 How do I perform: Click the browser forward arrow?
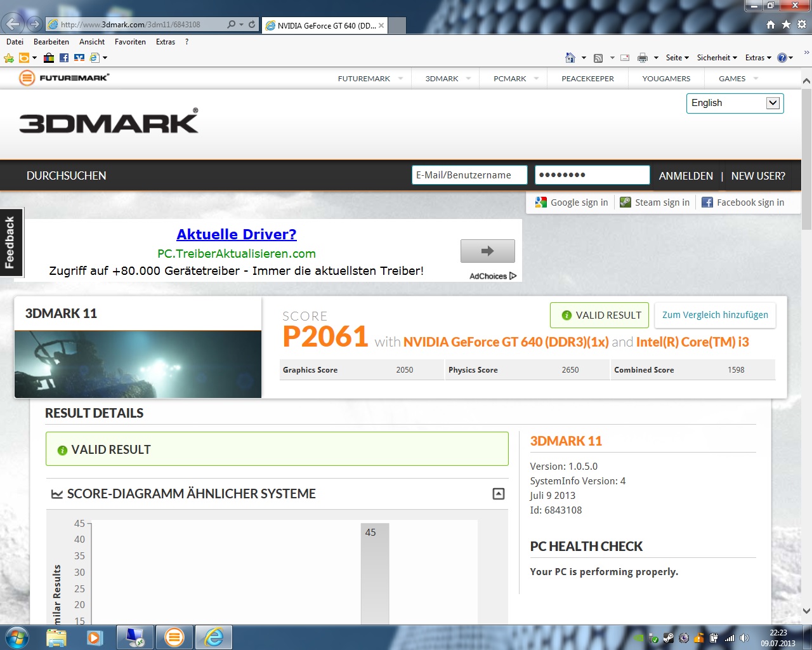pos(34,24)
